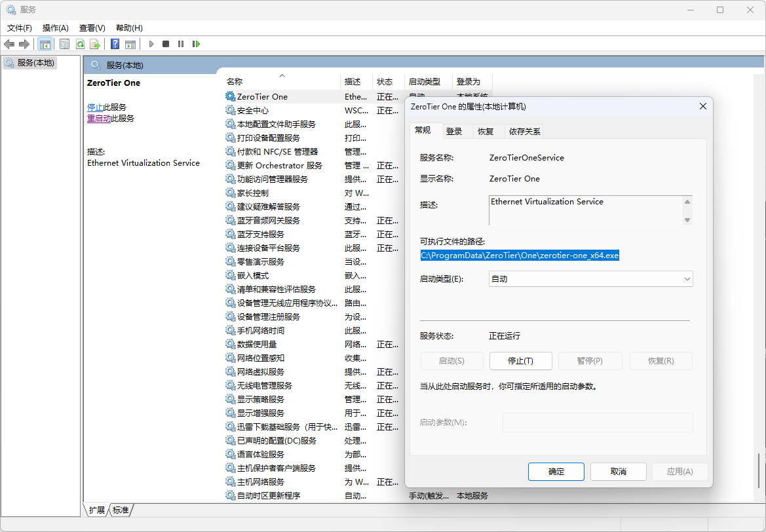Viewport: 766px width, 532px height.
Task: Open the blue Help question mark icon
Action: pyautogui.click(x=115, y=44)
